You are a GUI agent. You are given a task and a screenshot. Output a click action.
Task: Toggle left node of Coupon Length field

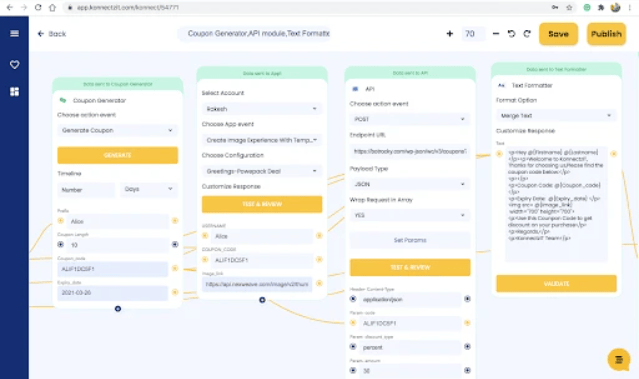[x=61, y=245]
